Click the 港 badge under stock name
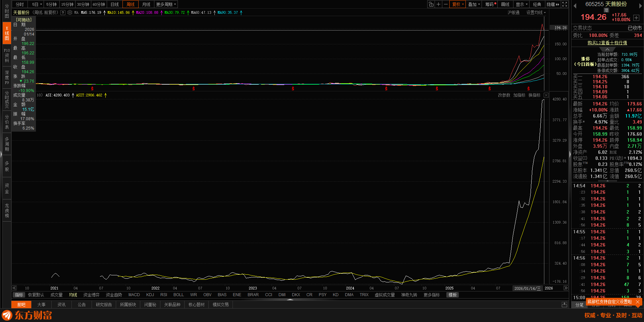 tap(606, 10)
